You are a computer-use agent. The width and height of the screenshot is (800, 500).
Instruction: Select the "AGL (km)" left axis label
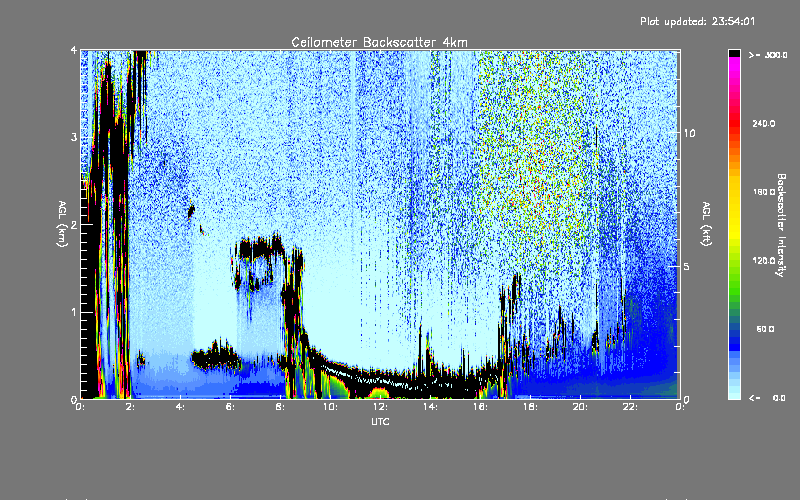tap(62, 224)
